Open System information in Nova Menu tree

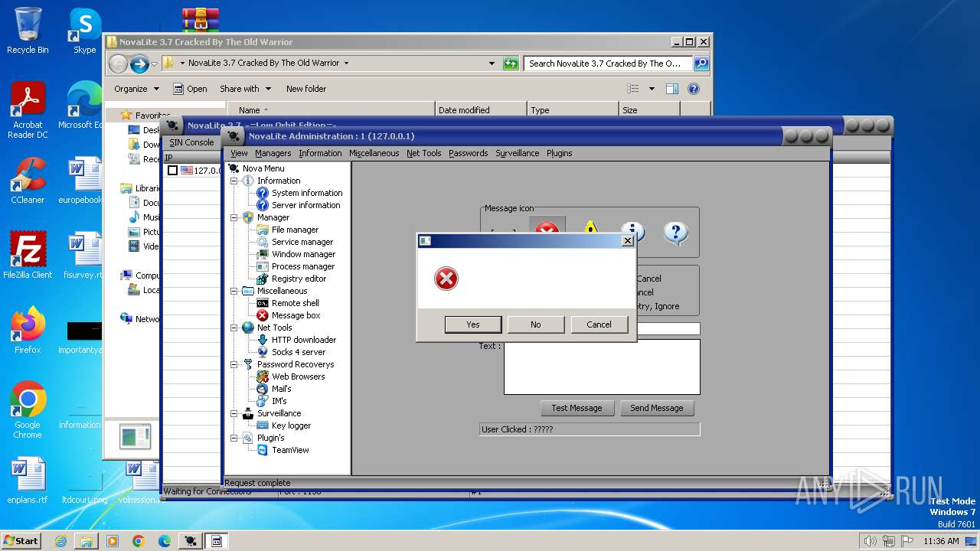[306, 193]
